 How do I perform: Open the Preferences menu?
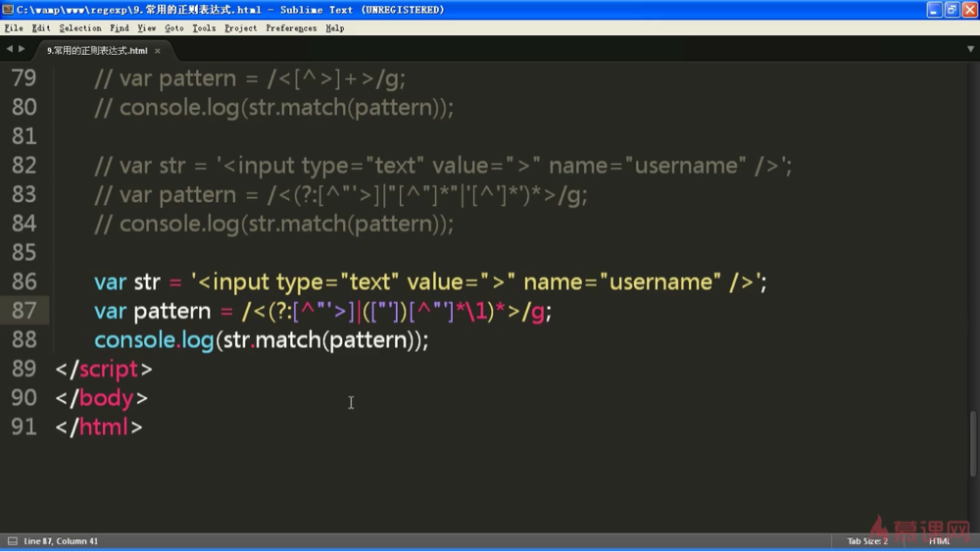point(291,28)
